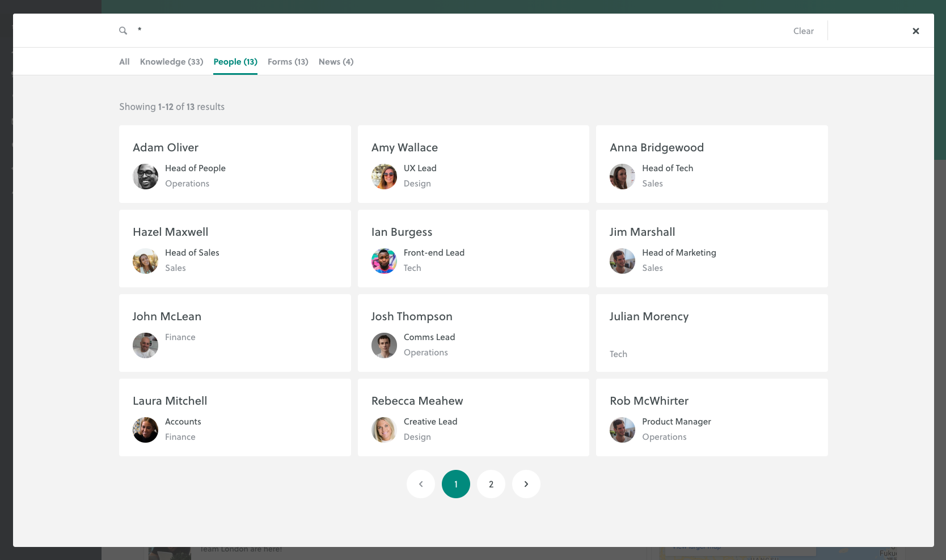Image resolution: width=946 pixels, height=560 pixels.
Task: Click Ian Burgess's colorful avatar
Action: (384, 261)
